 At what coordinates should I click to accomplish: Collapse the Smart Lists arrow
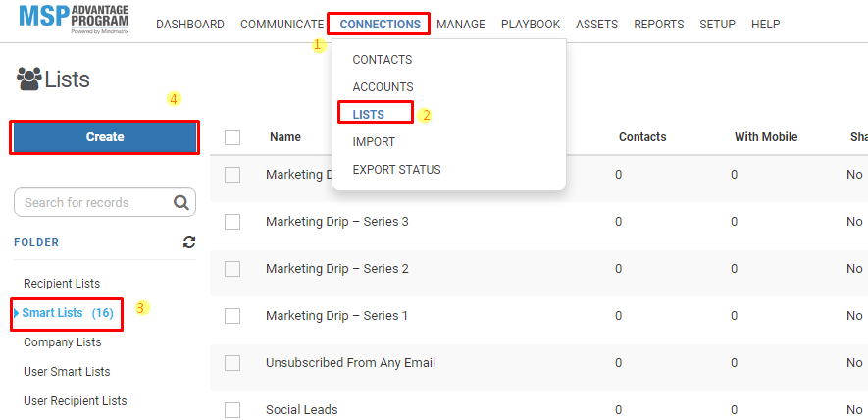point(17,314)
